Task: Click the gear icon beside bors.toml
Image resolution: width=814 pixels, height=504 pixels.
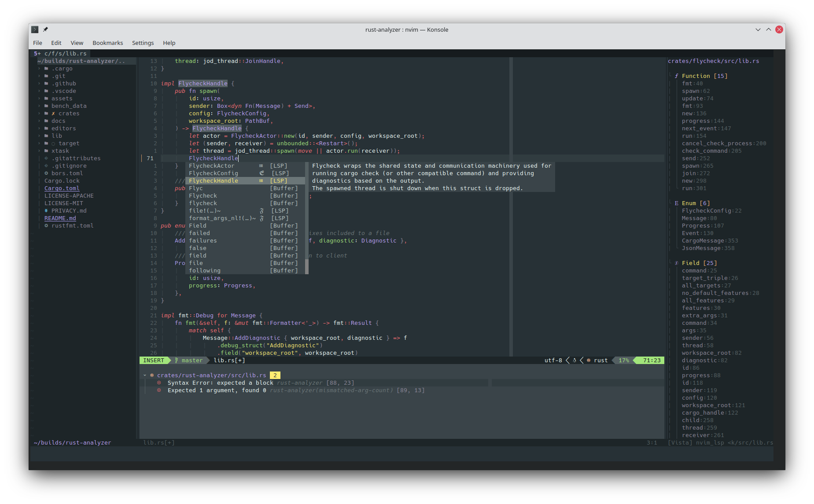Action: [x=46, y=173]
